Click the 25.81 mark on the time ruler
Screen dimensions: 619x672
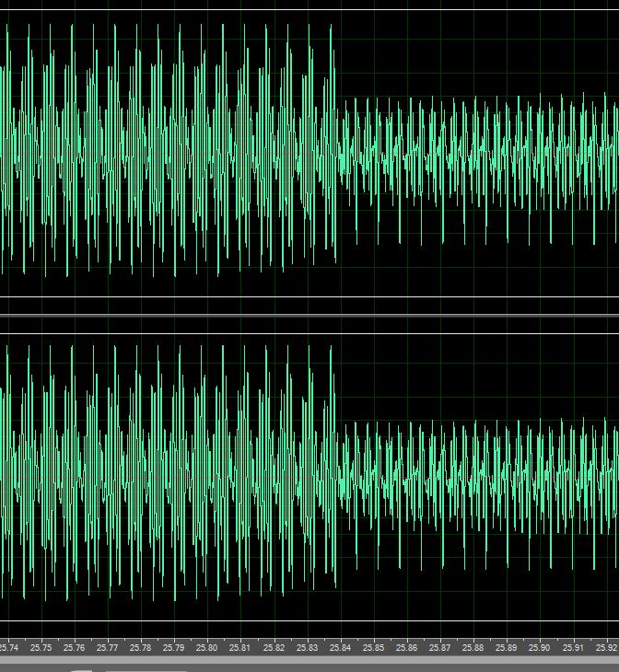239,647
